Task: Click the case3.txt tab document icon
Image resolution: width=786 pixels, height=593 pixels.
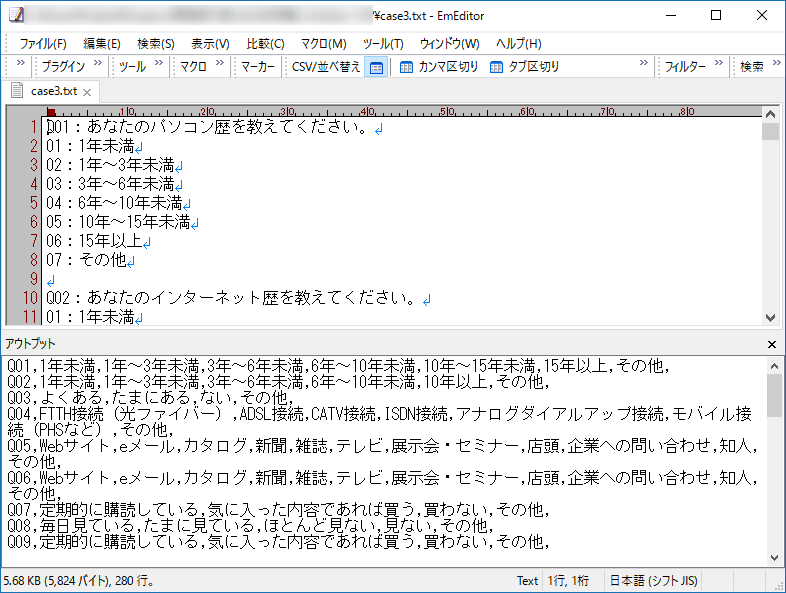Action: [x=17, y=91]
